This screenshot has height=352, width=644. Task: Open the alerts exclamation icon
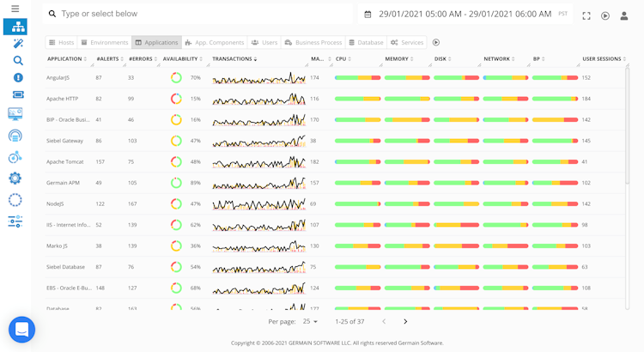click(18, 77)
